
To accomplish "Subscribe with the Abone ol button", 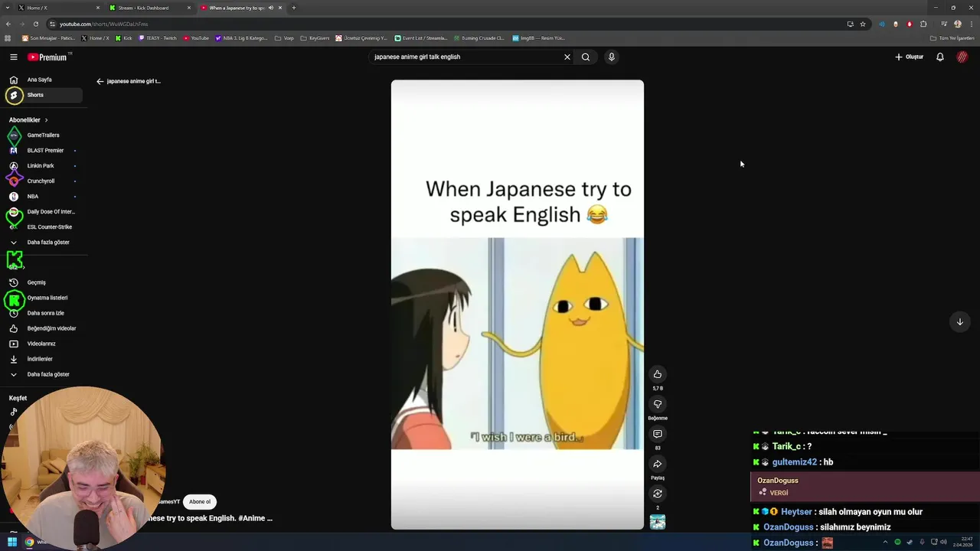I will coord(199,502).
